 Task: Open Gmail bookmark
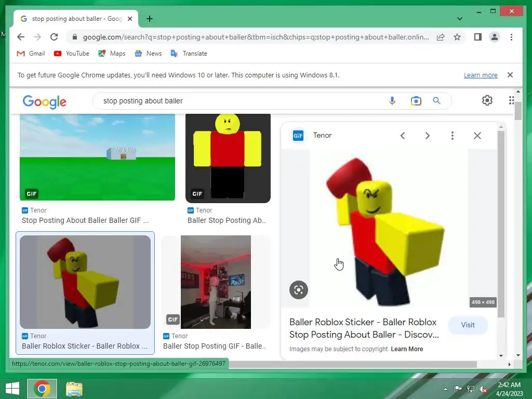31,54
